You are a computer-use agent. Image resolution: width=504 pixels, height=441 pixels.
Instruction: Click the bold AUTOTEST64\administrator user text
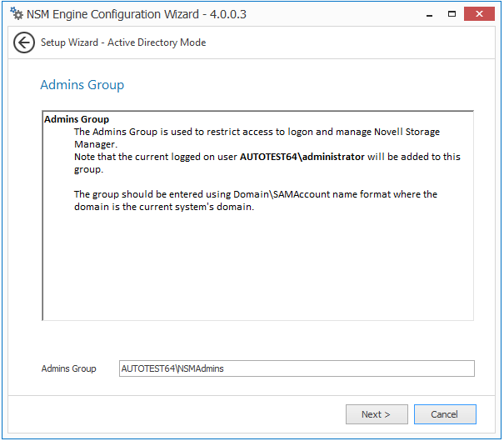click(x=302, y=157)
